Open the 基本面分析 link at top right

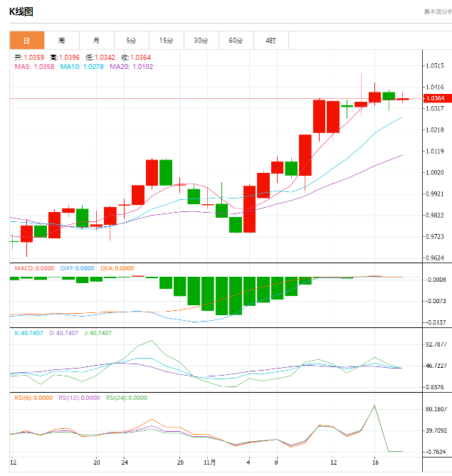pyautogui.click(x=438, y=11)
